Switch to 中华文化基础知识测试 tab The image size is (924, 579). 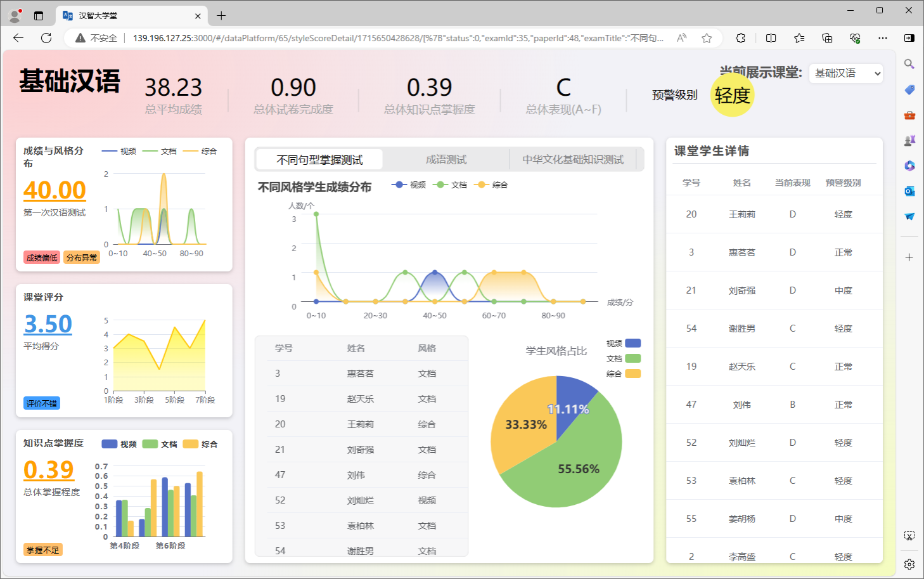573,160
